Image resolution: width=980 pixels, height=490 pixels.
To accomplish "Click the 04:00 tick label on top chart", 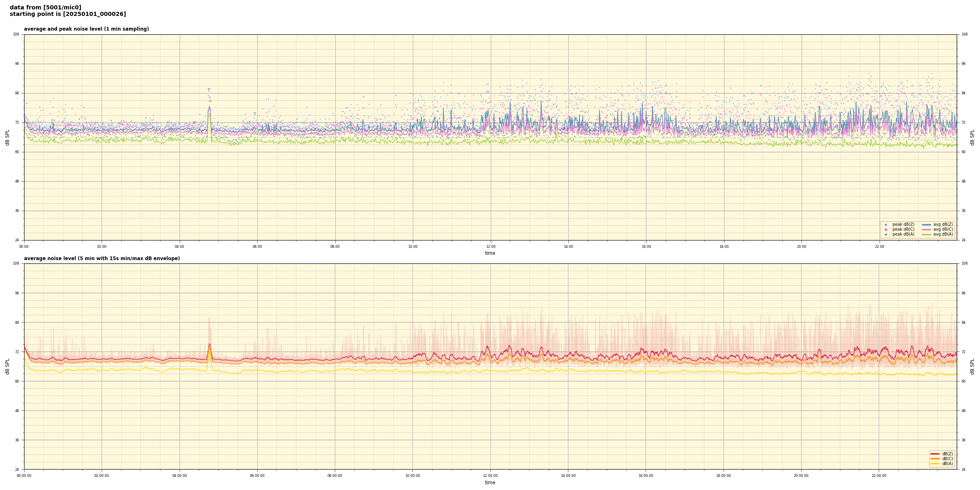I will click(x=180, y=247).
